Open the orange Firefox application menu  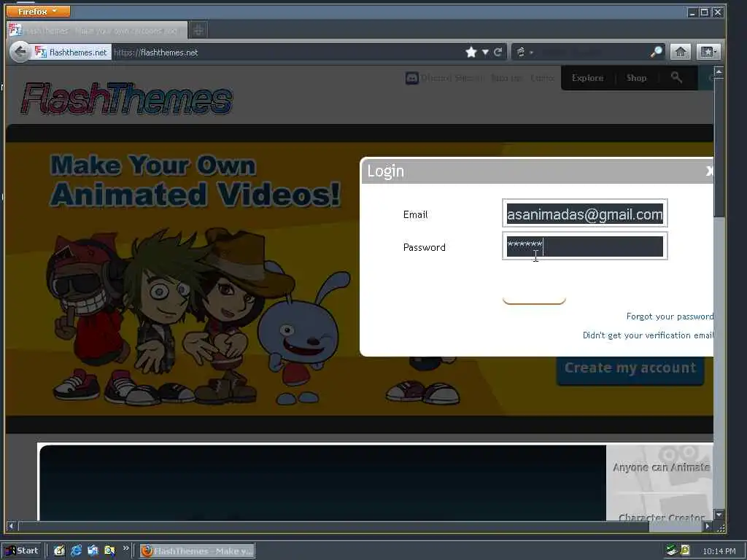(x=38, y=11)
